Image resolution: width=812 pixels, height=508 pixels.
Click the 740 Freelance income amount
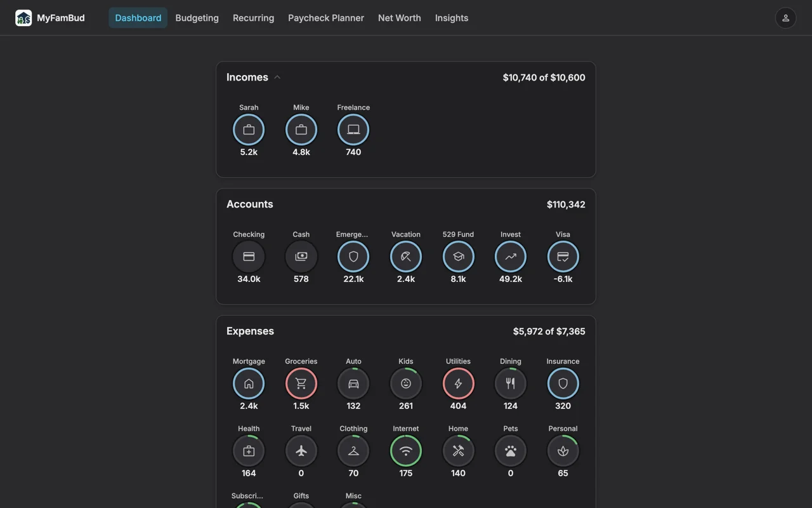pyautogui.click(x=353, y=152)
